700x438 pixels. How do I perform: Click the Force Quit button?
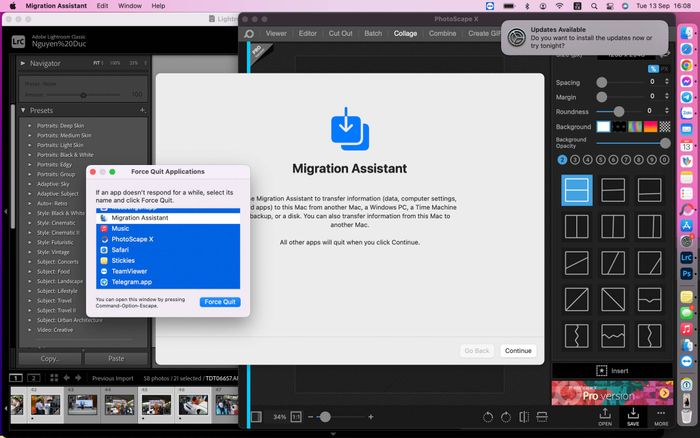pos(220,302)
